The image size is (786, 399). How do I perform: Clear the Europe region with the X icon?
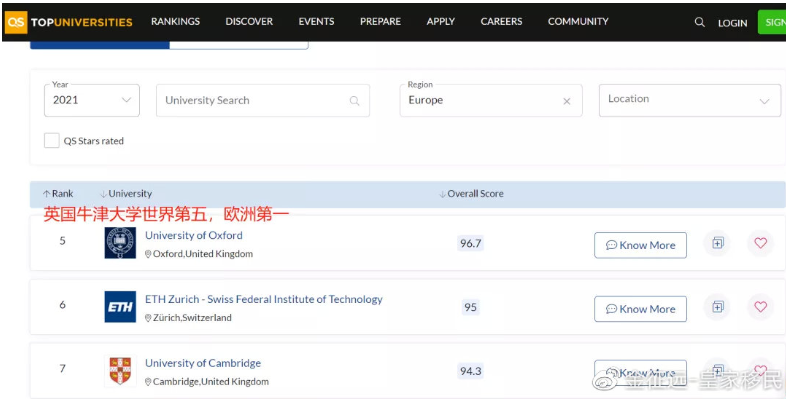(566, 101)
